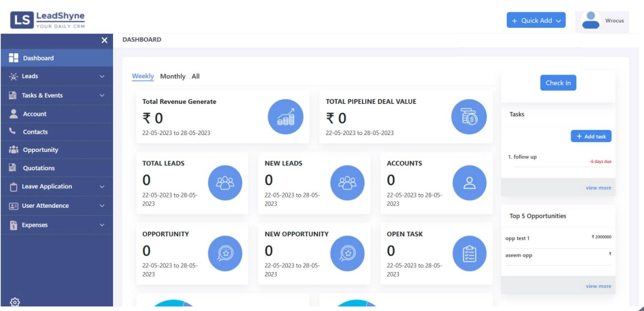Click the Dashboard grid icon in sidebar
The width and height of the screenshot is (644, 311).
coord(14,58)
